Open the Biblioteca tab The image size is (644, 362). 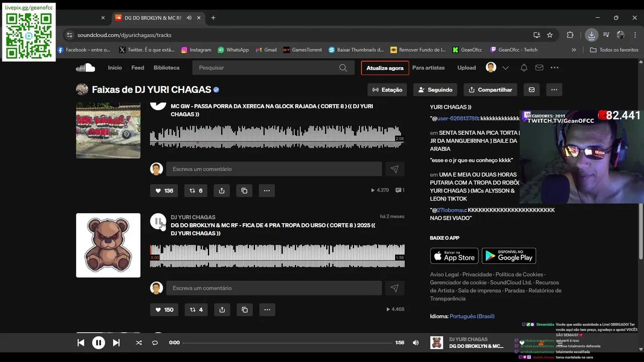pos(167,68)
